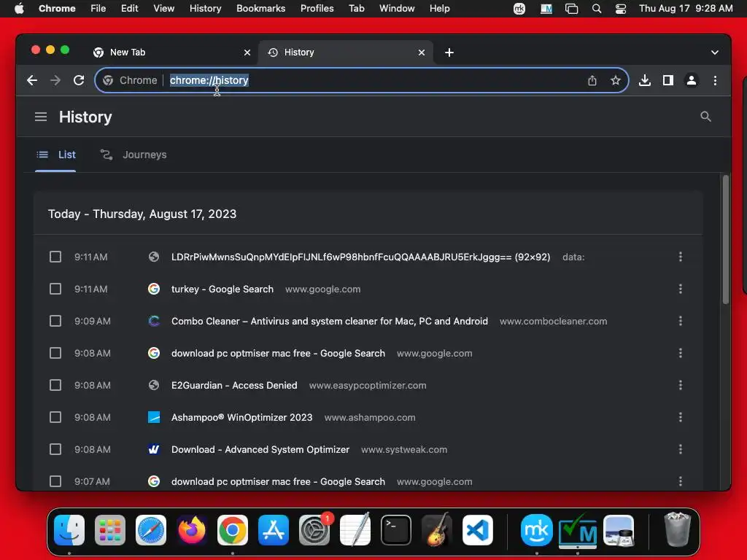This screenshot has width=747, height=560.
Task: Launch Firefox from the Dock
Action: pyautogui.click(x=192, y=530)
